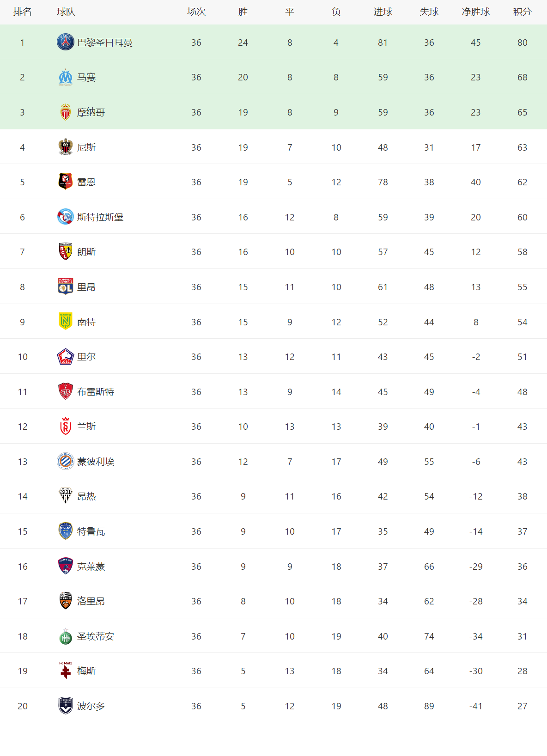Open team link 圣埃蒂安
Viewport: 547px width, 756px height.
(x=96, y=636)
